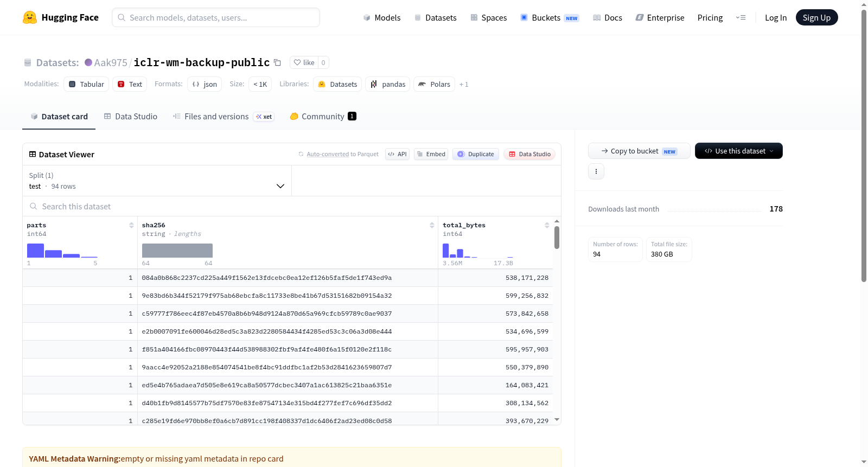This screenshot has width=868, height=467.
Task: Open Enterprise in the top navigation
Action: click(660, 17)
